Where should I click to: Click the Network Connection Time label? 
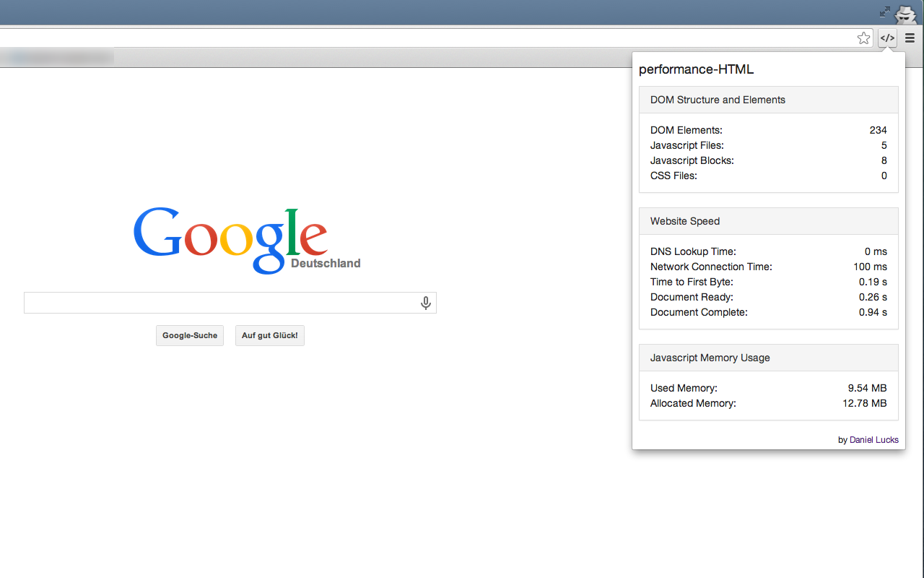[x=711, y=267]
